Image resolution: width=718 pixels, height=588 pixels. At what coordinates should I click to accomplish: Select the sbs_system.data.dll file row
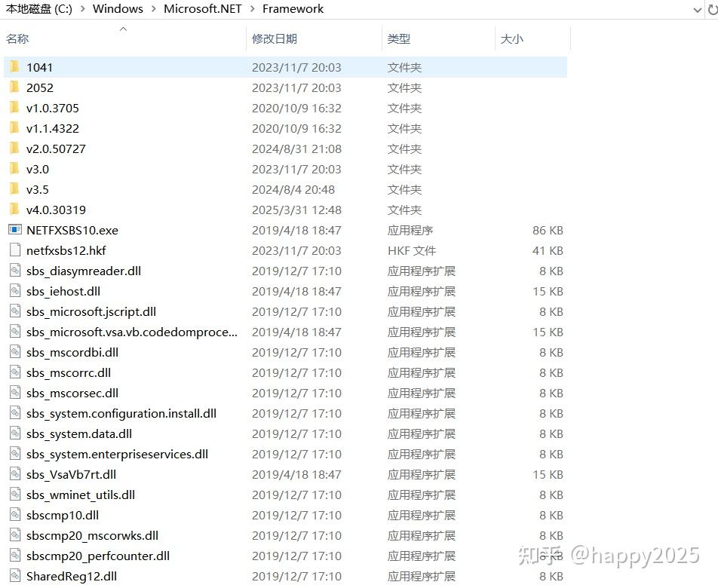[78, 433]
